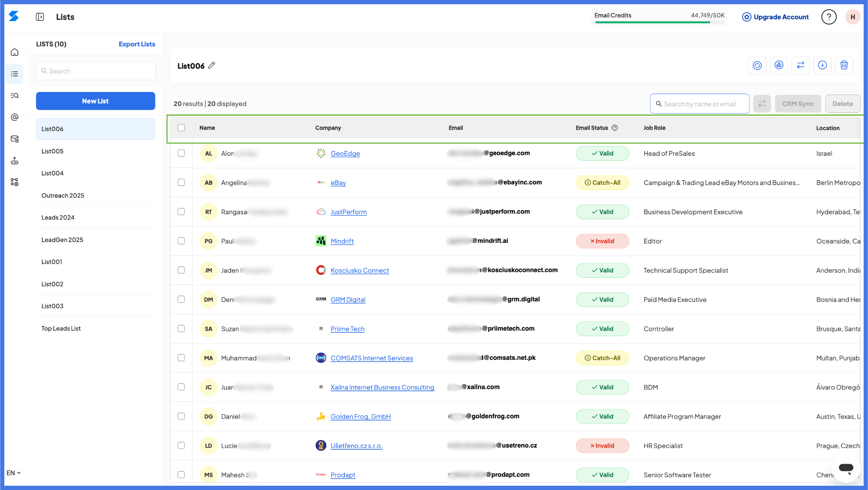This screenshot has width=868, height=490.
Task: Click the Kosciusko Connect company logo
Action: (321, 270)
